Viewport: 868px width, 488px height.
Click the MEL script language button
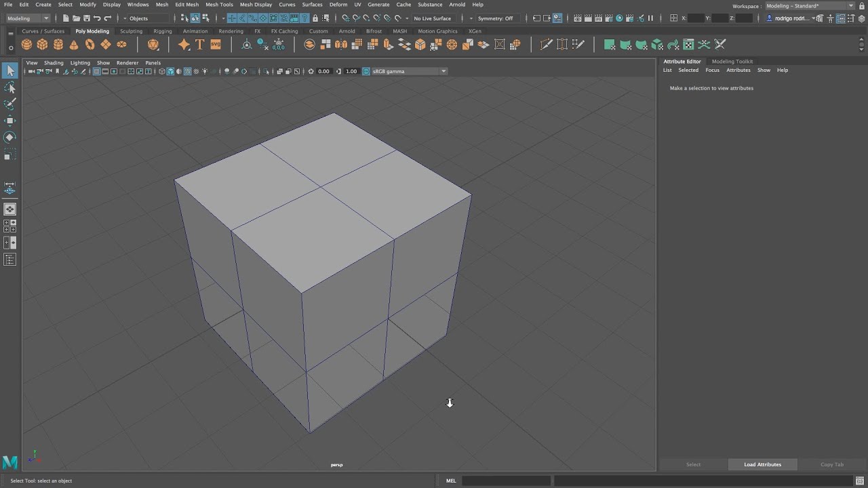tap(451, 481)
